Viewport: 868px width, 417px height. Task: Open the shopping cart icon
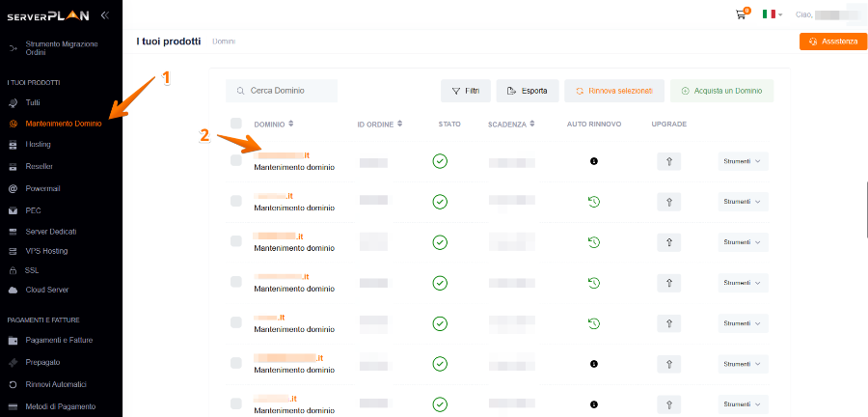741,14
